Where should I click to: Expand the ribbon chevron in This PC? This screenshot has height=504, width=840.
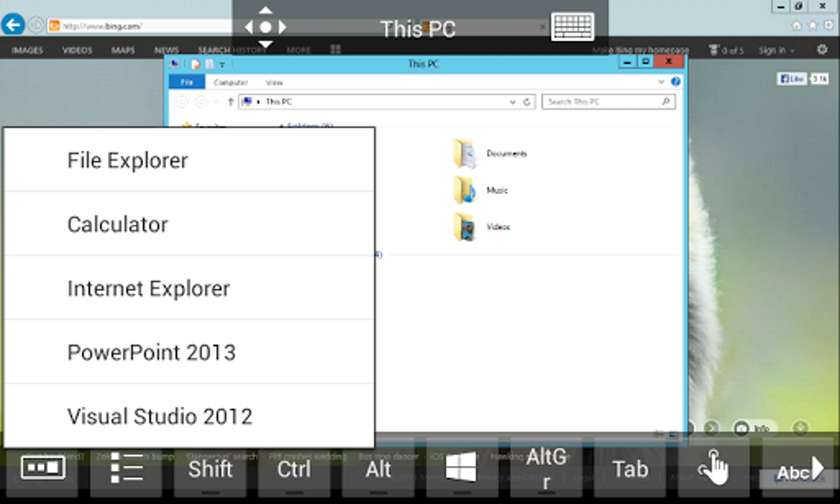pyautogui.click(x=661, y=82)
